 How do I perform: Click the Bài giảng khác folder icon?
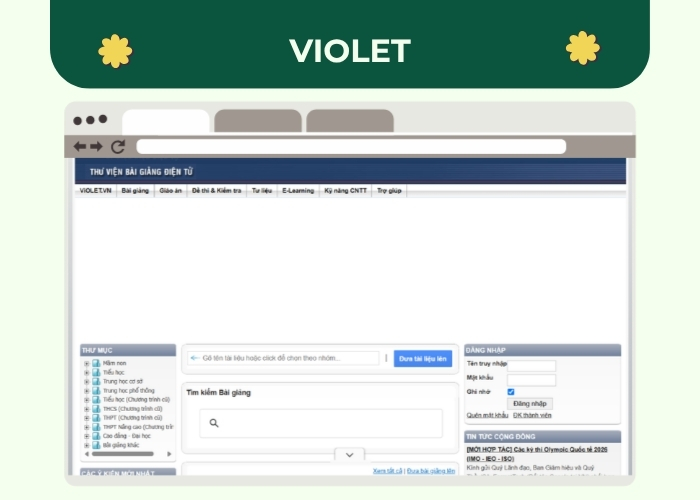(x=96, y=445)
